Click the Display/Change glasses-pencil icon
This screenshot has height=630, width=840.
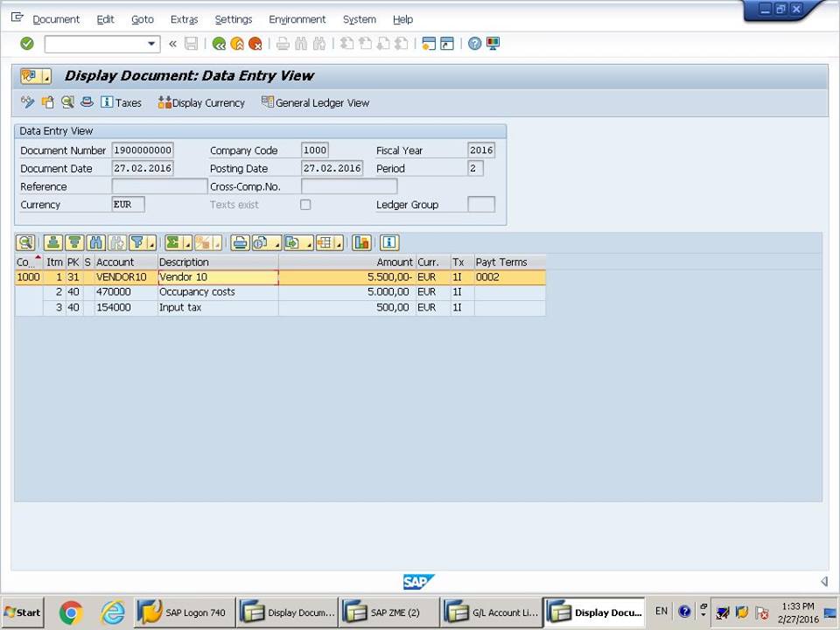point(27,102)
